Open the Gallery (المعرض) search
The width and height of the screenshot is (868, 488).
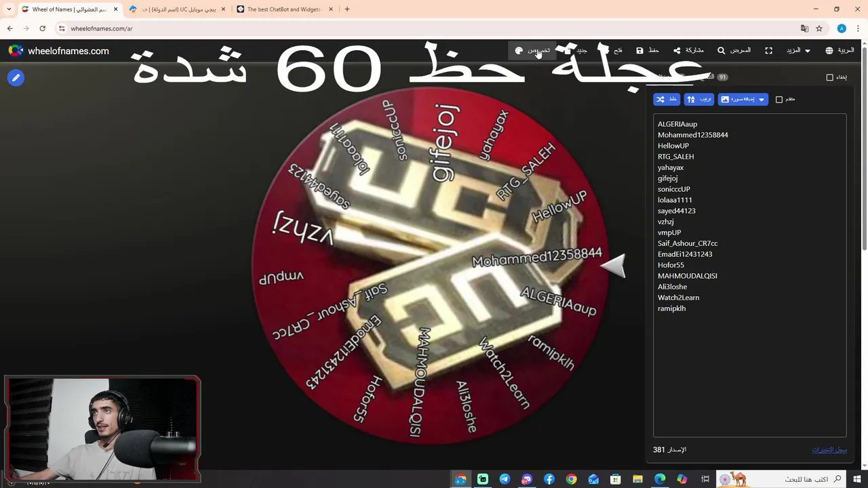734,50
